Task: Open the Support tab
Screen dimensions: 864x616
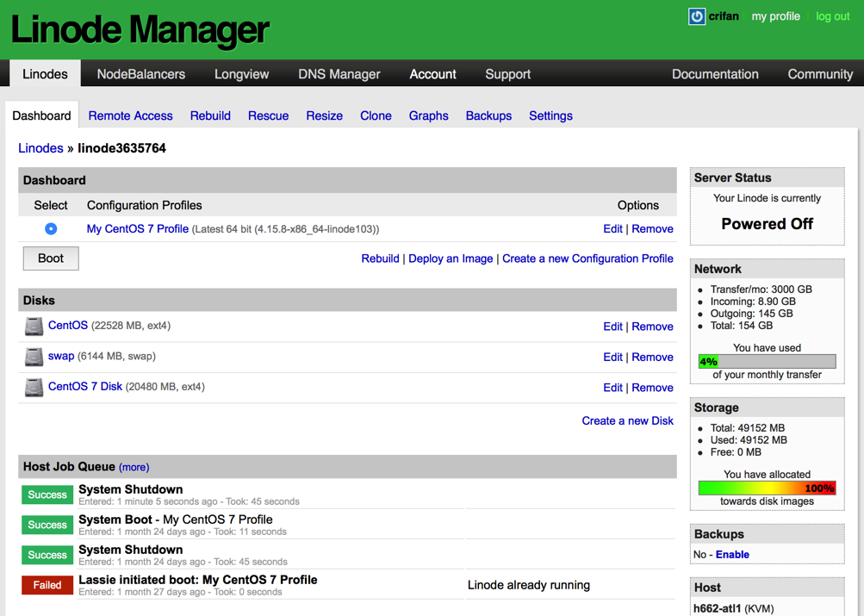Action: click(507, 74)
